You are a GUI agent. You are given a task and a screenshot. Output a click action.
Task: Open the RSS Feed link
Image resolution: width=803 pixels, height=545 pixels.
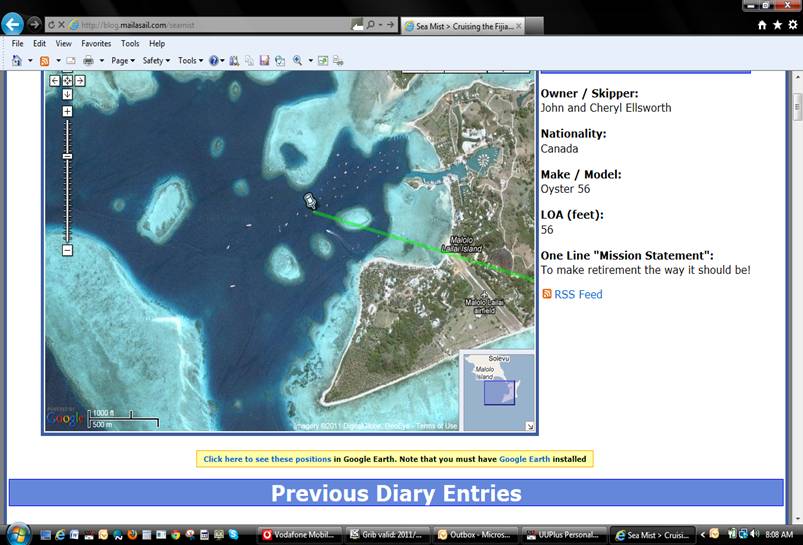pos(578,294)
